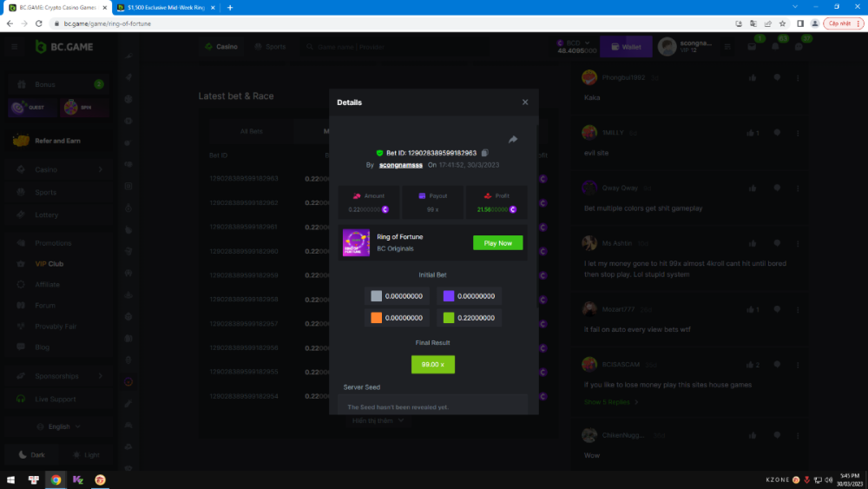Screen dimensions: 868x489
Task: Select the purple color swatch in Initial Bet
Action: pyautogui.click(x=449, y=296)
